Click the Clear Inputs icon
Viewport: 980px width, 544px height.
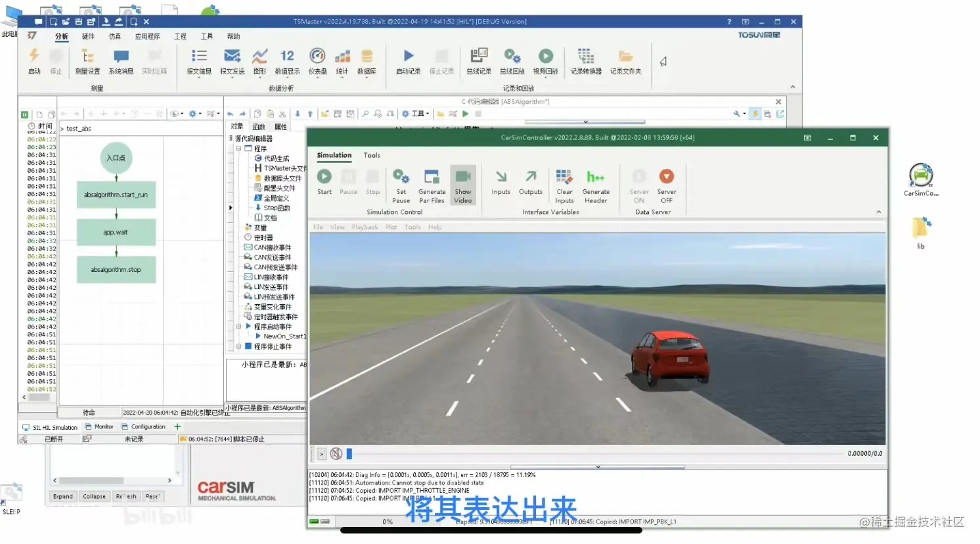click(564, 177)
